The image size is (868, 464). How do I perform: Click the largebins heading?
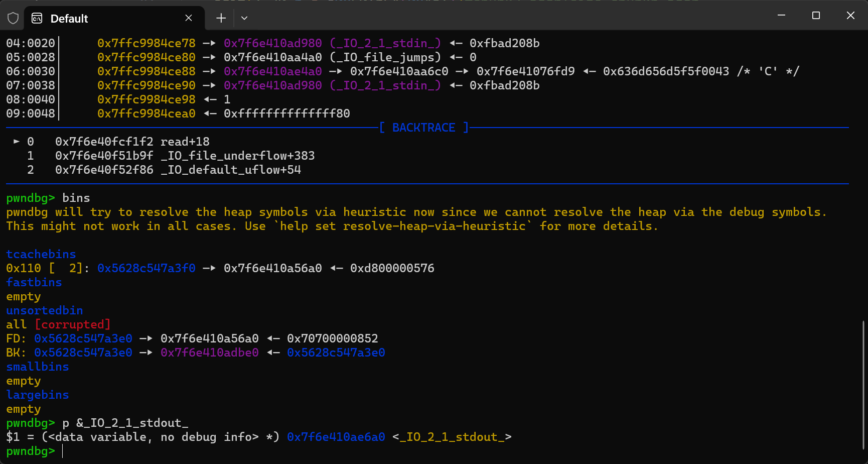(38, 395)
